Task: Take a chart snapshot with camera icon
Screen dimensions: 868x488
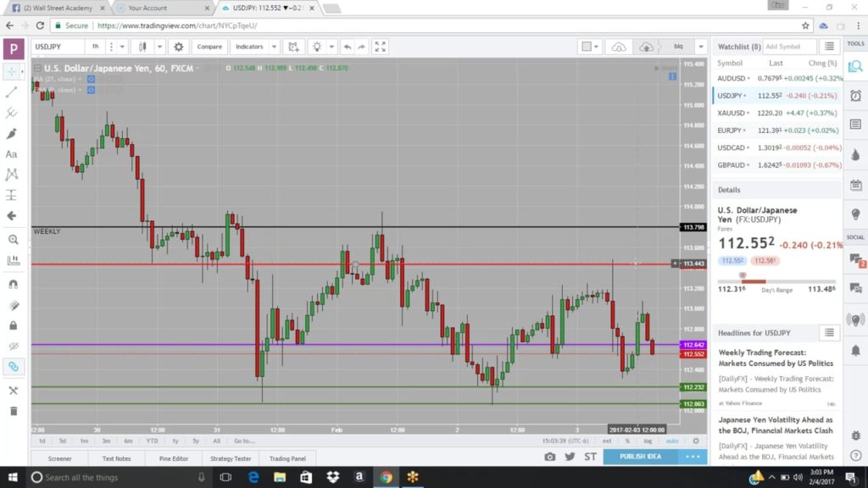Action: point(549,457)
